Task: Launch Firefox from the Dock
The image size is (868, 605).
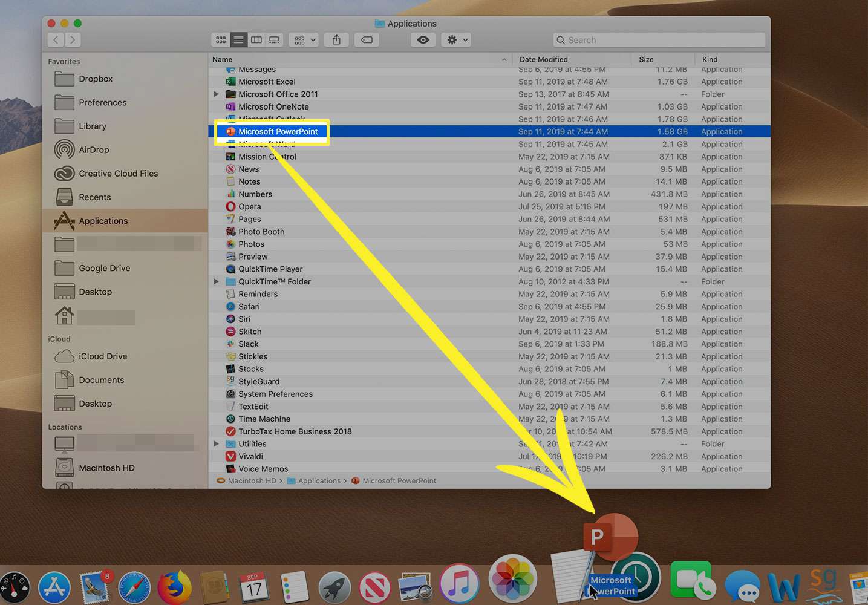Action: click(175, 586)
